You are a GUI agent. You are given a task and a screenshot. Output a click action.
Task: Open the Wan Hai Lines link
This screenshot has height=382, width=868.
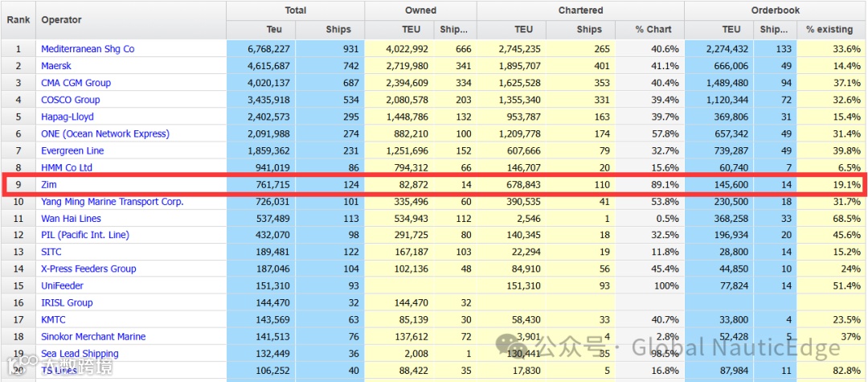tap(71, 218)
